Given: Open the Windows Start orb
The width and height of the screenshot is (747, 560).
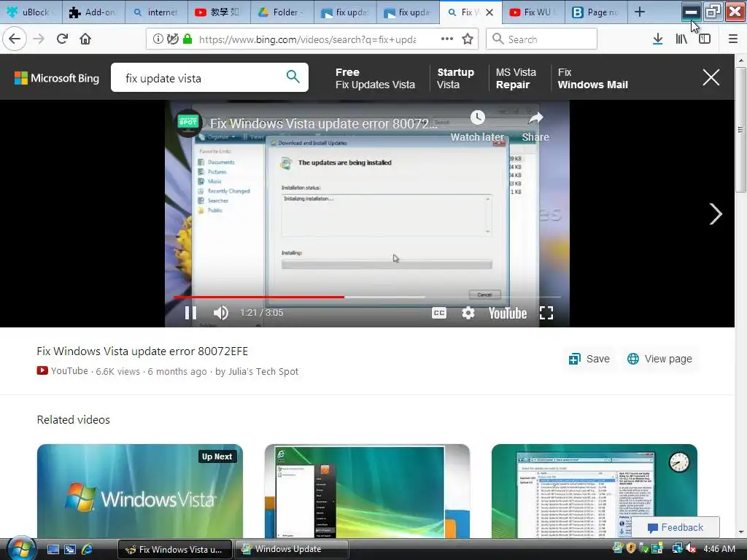Looking at the screenshot, I should click(x=21, y=549).
